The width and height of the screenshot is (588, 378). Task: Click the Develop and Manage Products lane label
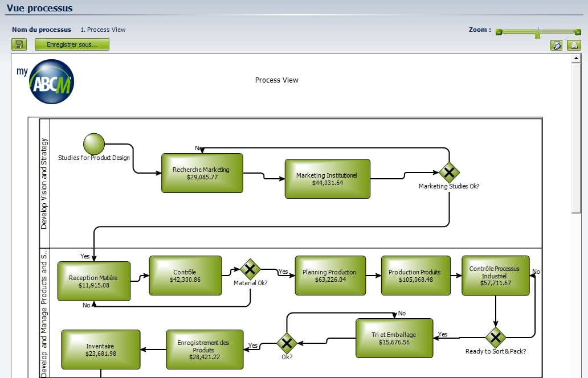click(44, 314)
